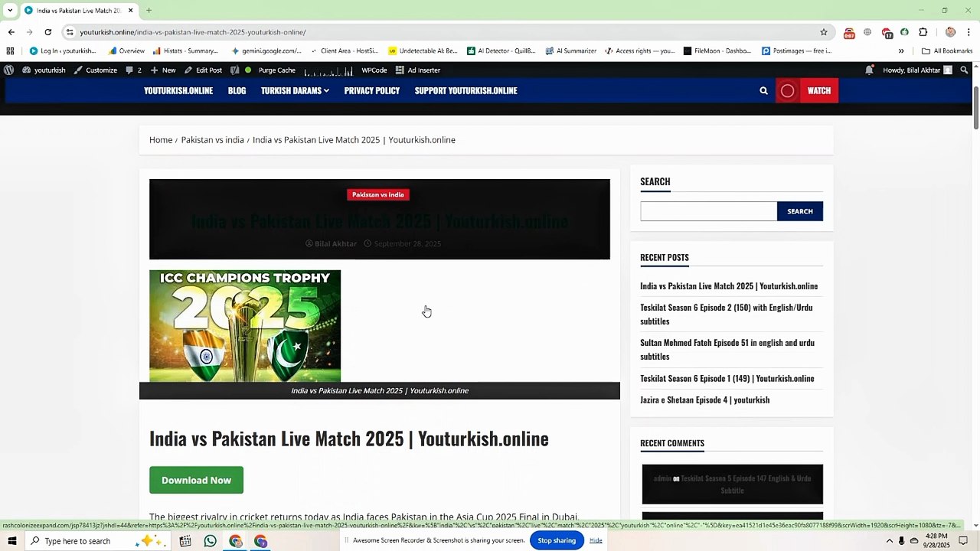Click the green extension icon in toolbar
Screen dimensions: 980x551
coord(905,32)
